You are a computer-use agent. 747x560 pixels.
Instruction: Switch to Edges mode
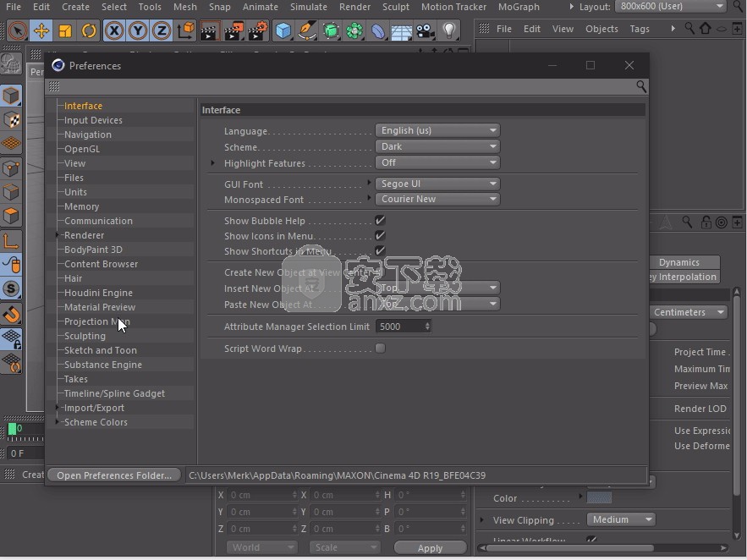[x=12, y=192]
